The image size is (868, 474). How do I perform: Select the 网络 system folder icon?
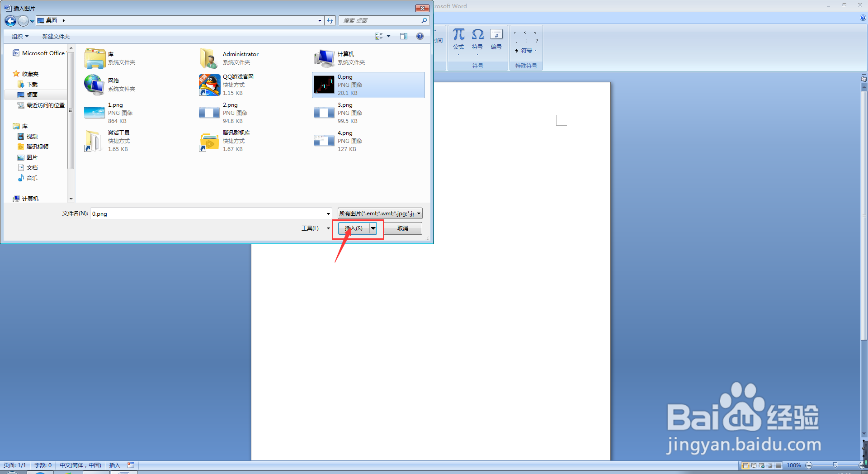(x=95, y=85)
